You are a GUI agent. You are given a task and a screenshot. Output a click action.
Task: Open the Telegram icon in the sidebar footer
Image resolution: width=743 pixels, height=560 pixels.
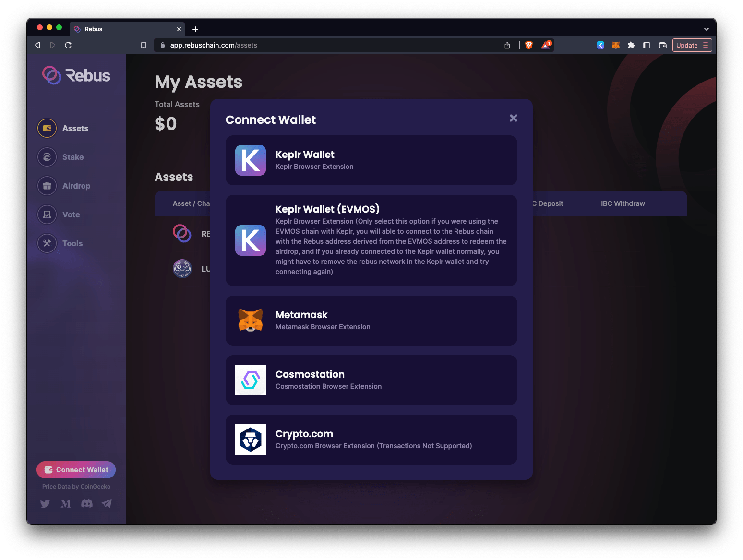tap(107, 503)
